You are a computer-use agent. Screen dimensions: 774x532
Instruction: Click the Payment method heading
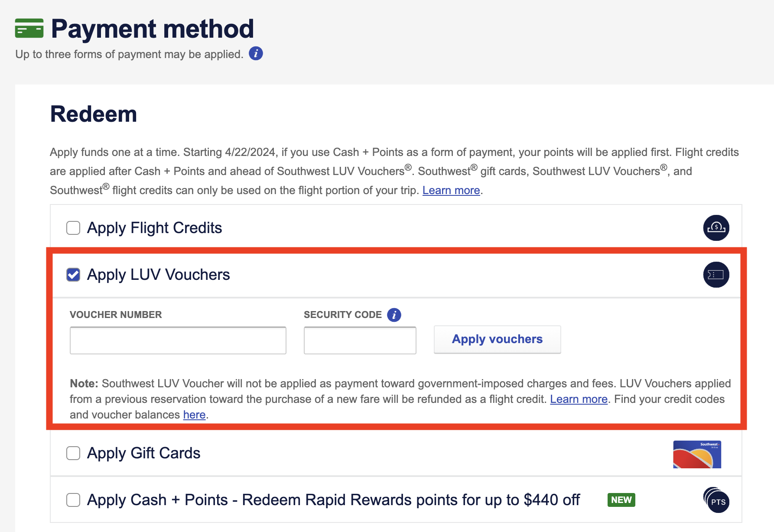[152, 29]
